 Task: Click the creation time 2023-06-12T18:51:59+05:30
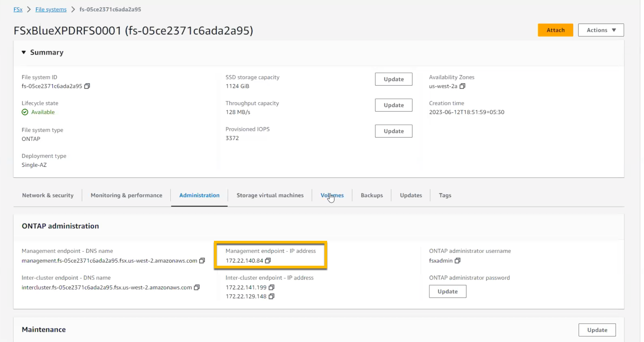click(x=467, y=112)
